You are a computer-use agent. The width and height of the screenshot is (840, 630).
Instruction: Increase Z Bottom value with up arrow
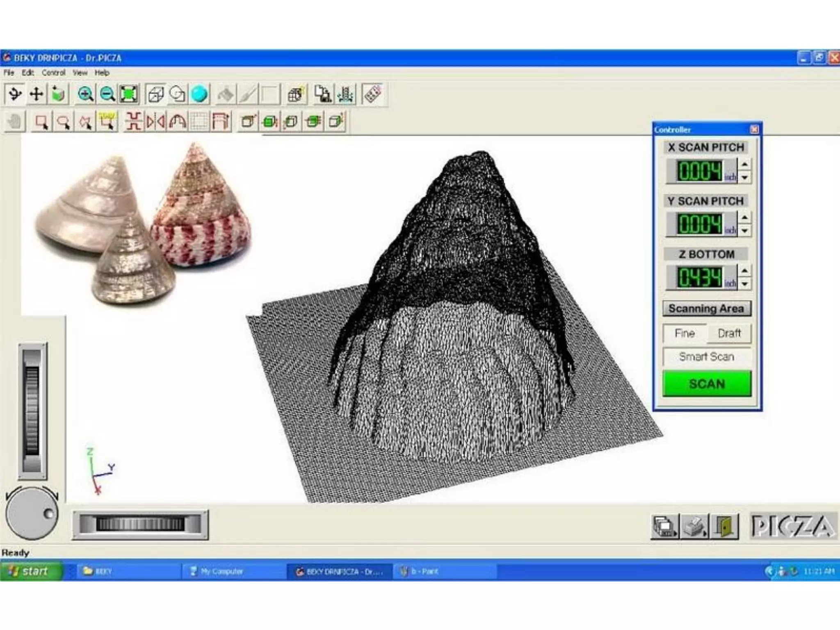744,270
